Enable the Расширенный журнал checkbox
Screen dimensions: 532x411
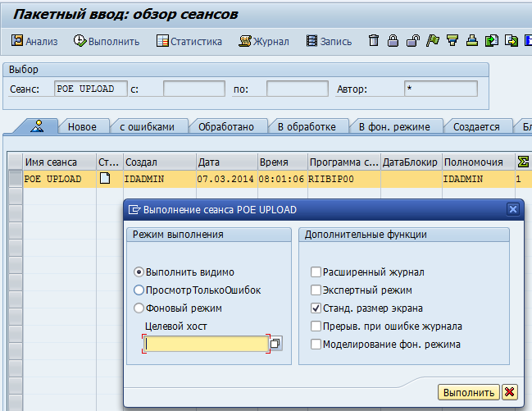click(316, 272)
